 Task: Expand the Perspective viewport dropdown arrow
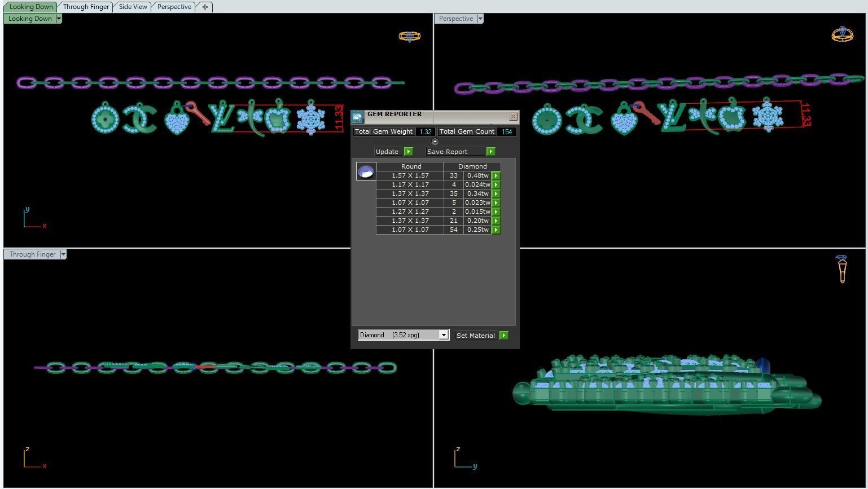click(x=480, y=19)
